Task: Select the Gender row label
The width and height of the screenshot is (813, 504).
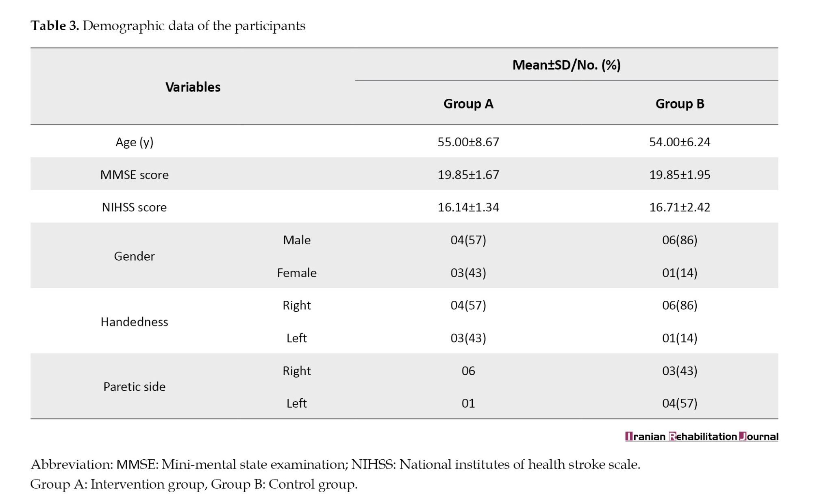Action: (x=134, y=256)
